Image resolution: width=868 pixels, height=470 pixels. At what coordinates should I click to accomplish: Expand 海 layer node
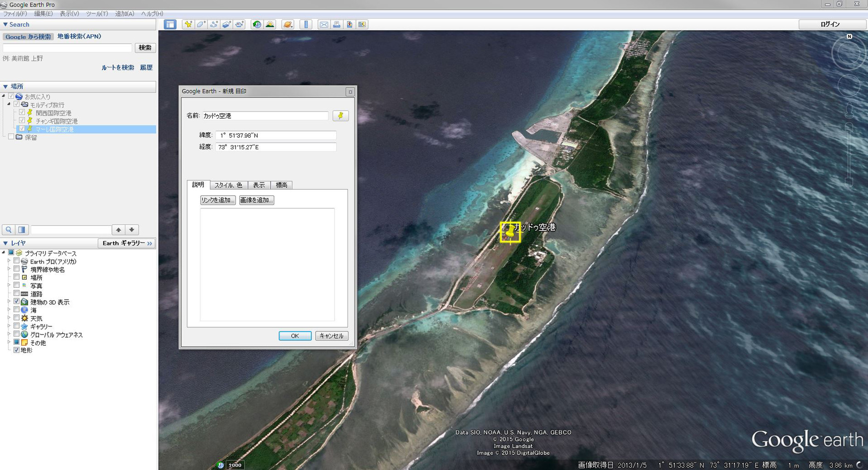[x=9, y=310]
